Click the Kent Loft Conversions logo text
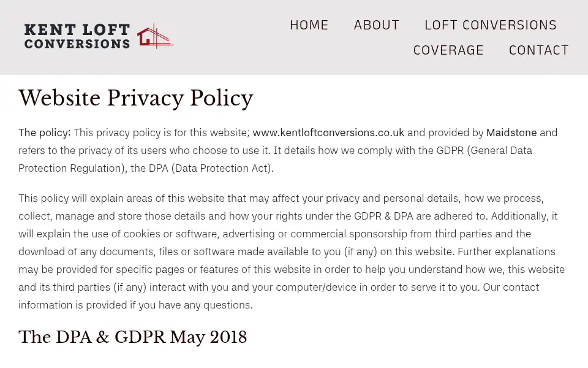This screenshot has height=368, width=588. point(77,36)
